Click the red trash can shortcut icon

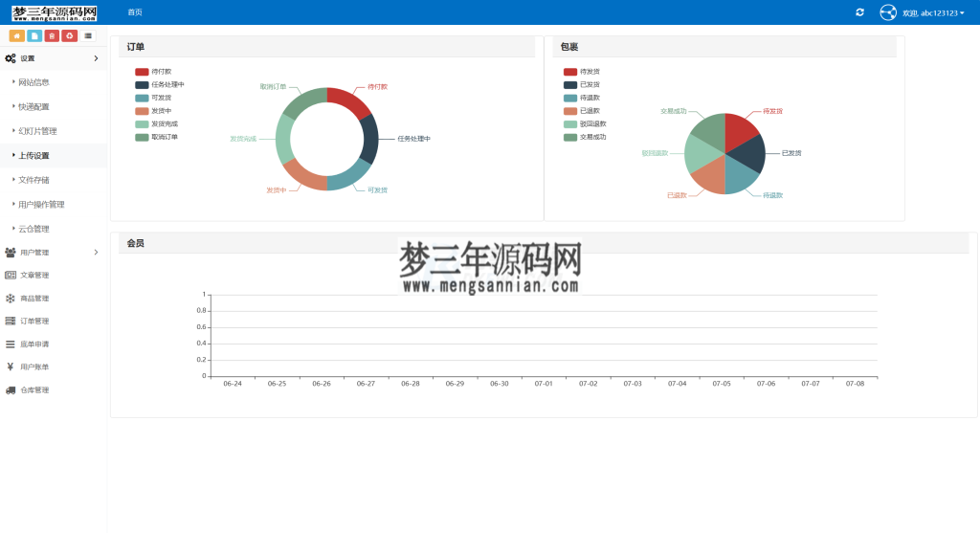pos(52,35)
